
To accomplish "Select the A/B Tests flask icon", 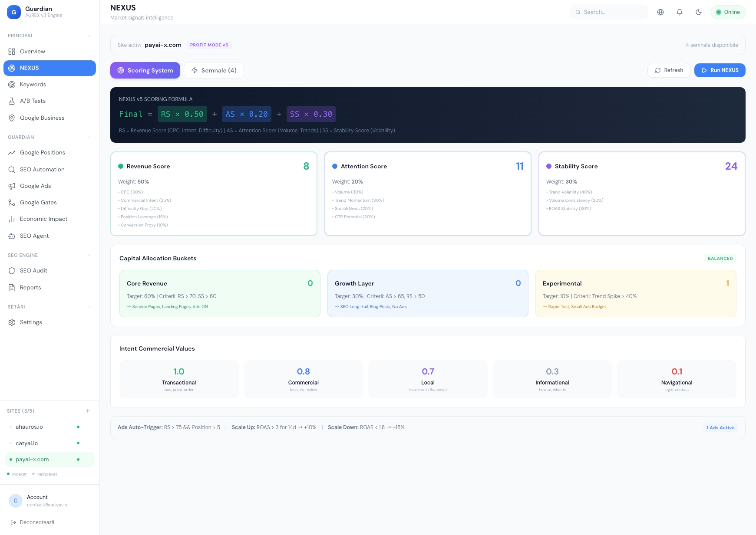I will (x=12, y=101).
